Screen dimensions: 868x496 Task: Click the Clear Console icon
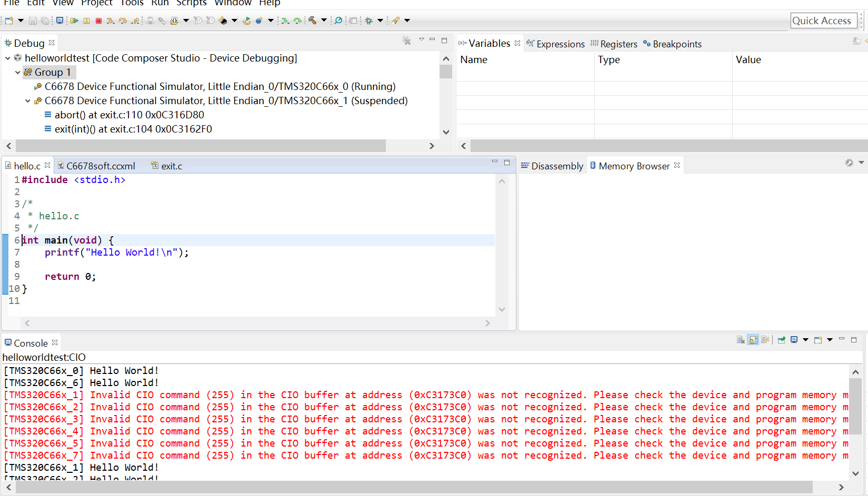point(741,340)
